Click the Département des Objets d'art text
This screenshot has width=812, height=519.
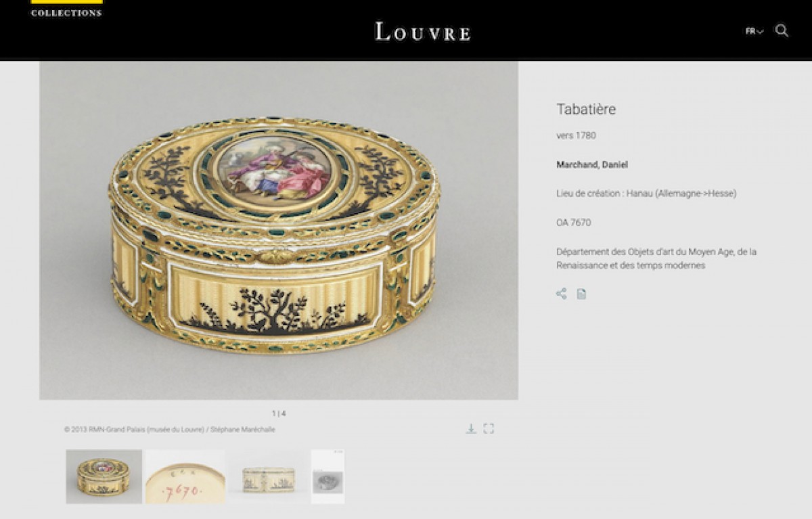(x=656, y=258)
